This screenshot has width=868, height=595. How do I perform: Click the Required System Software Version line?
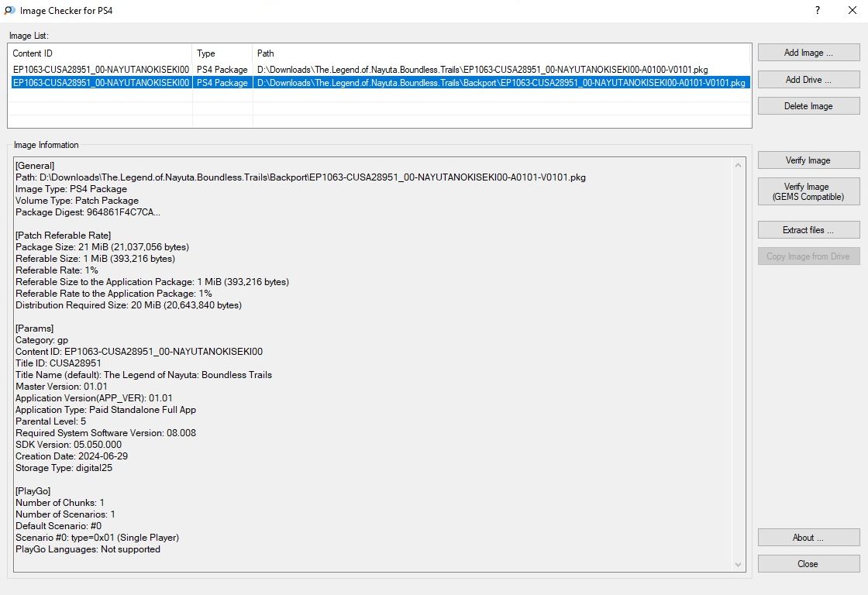[x=105, y=433]
